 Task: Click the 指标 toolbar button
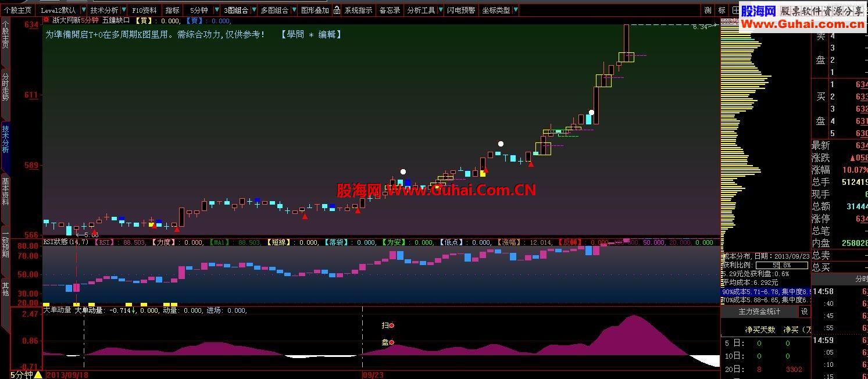[x=172, y=10]
